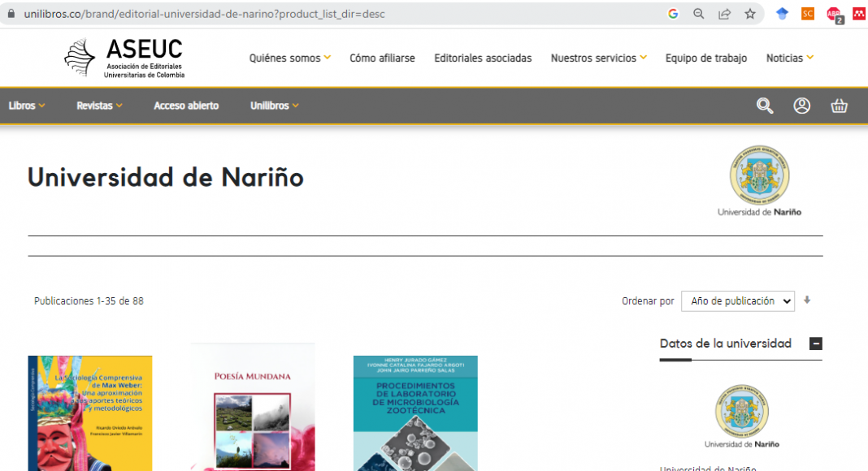
Task: Open the Ordenar por dropdown
Action: coord(737,301)
